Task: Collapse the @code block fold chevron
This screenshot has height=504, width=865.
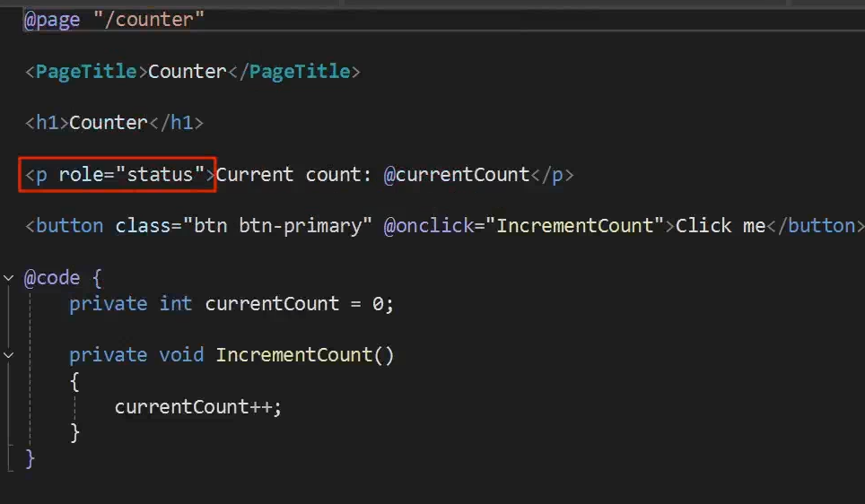Action: [x=8, y=278]
